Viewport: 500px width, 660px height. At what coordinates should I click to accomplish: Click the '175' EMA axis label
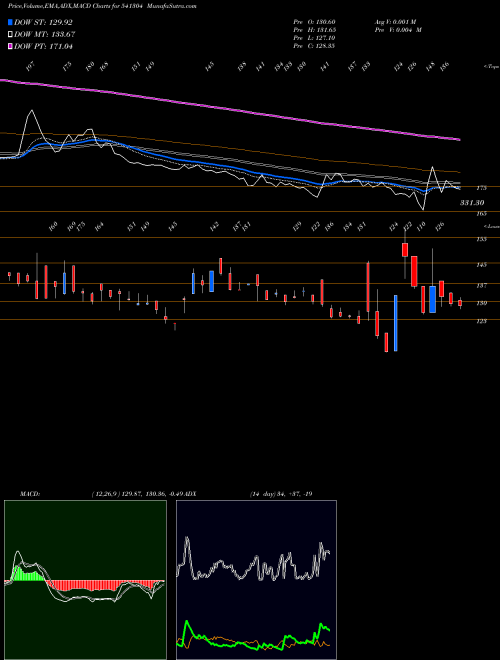click(482, 188)
